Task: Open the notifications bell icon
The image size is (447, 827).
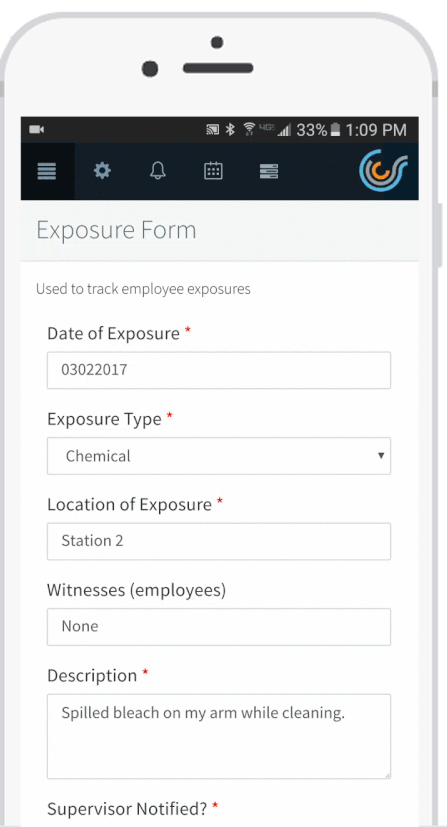Action: pos(158,171)
